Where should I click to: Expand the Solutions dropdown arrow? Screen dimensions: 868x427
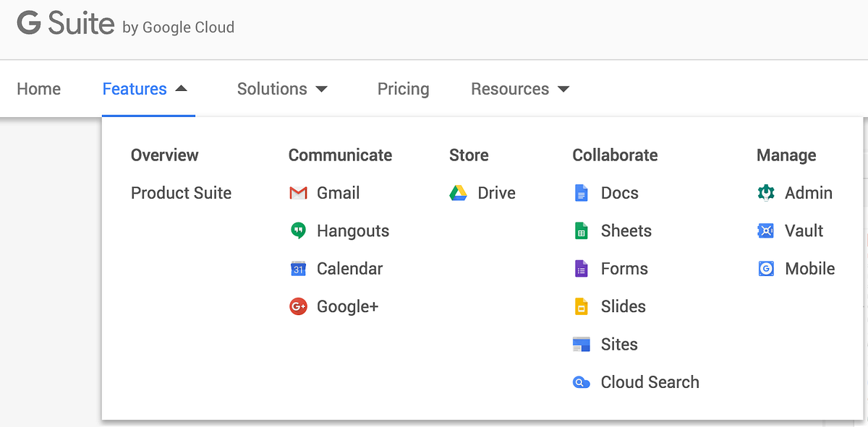tap(322, 90)
